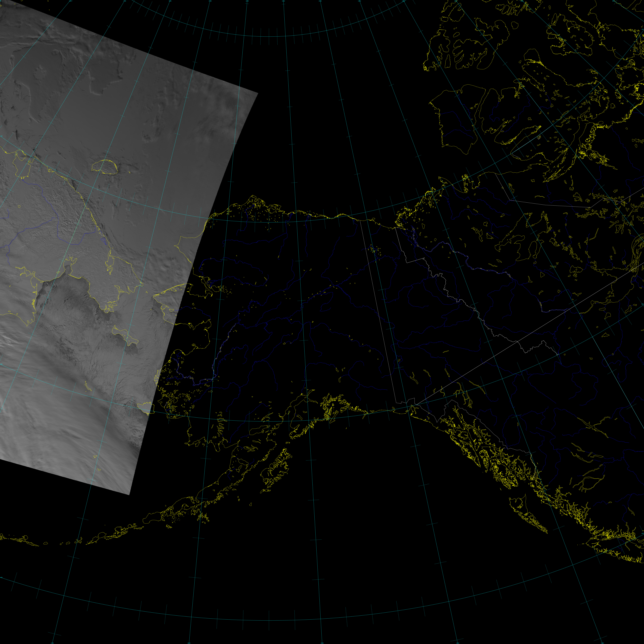Click the 170E longitude label

(x=125, y=1)
